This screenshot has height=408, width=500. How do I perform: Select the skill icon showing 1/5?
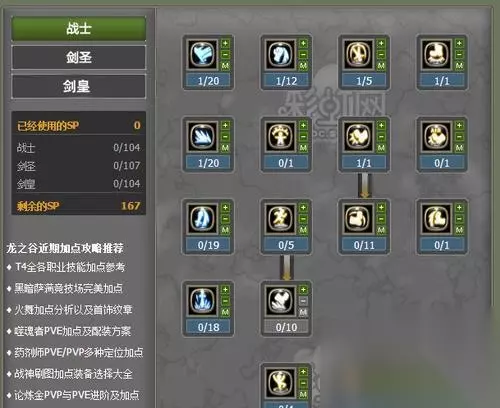(x=358, y=54)
